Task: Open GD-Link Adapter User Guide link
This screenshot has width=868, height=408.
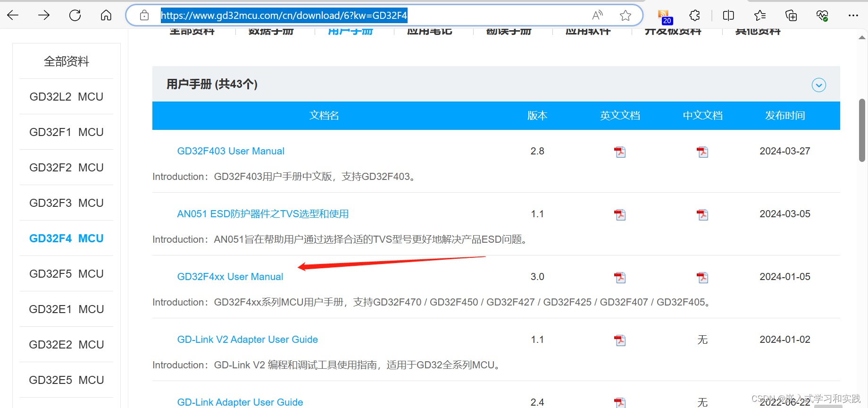Action: click(x=240, y=402)
